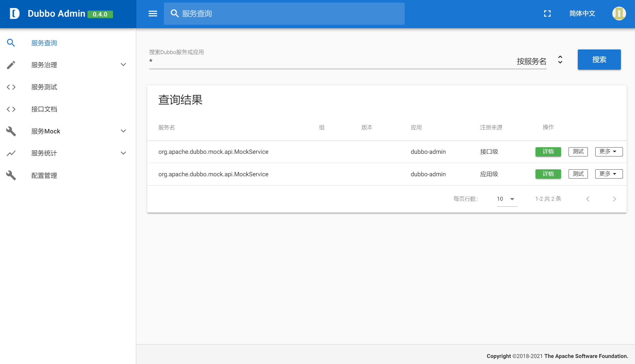
Task: Click the 接口文档 code brackets icon
Action: coord(11,109)
